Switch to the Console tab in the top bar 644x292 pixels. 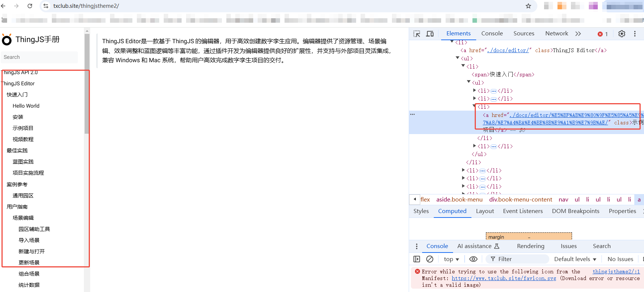pos(492,34)
